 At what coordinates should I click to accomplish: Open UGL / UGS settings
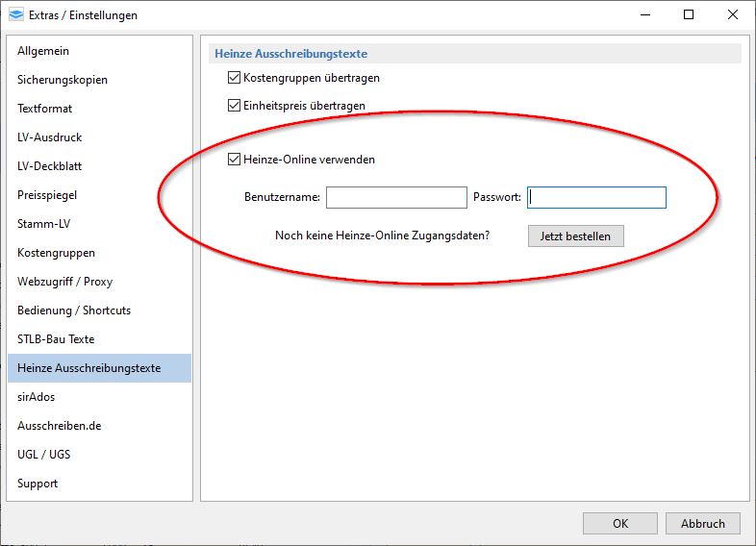coord(99,455)
